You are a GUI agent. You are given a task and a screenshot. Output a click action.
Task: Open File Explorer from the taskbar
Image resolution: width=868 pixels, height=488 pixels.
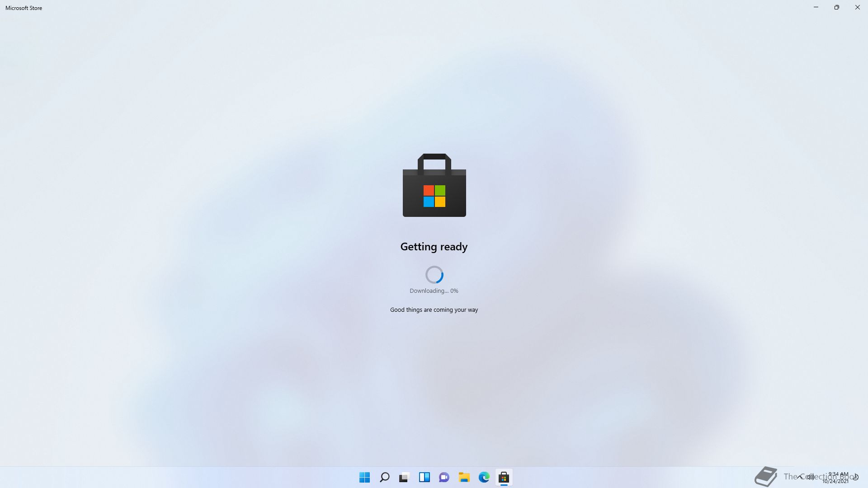[x=464, y=477]
